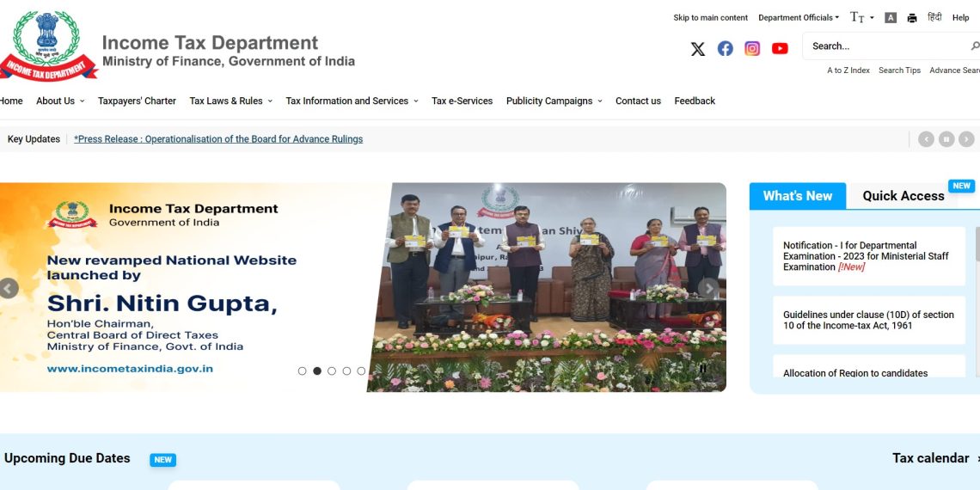Open Tax e-Services menu item
The height and width of the screenshot is (490, 980).
(x=462, y=101)
